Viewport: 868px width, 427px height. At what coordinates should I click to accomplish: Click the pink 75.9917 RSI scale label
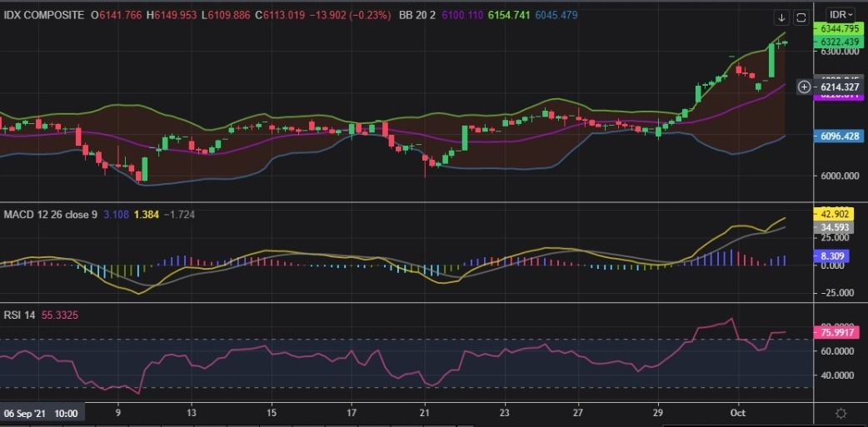[x=836, y=333]
